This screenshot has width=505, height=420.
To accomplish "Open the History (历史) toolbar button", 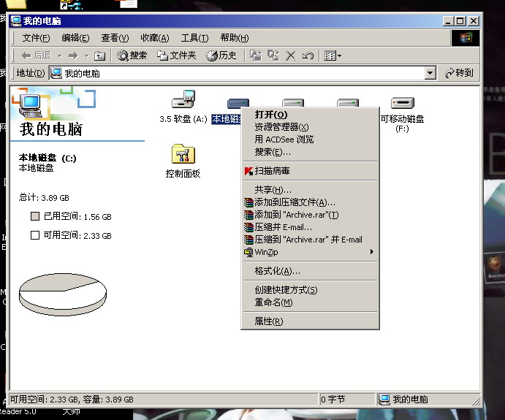I will pyautogui.click(x=221, y=56).
